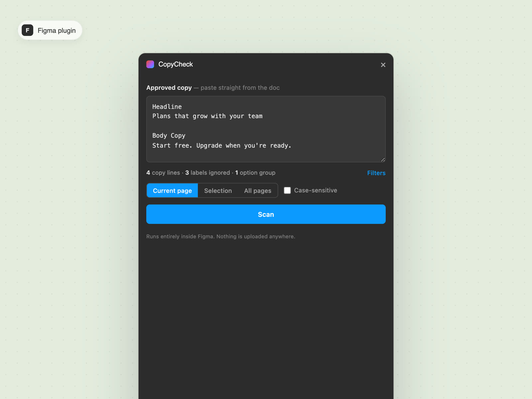This screenshot has width=532, height=399.
Task: Click the 'Body Copy' line in text area
Action: coord(169,136)
